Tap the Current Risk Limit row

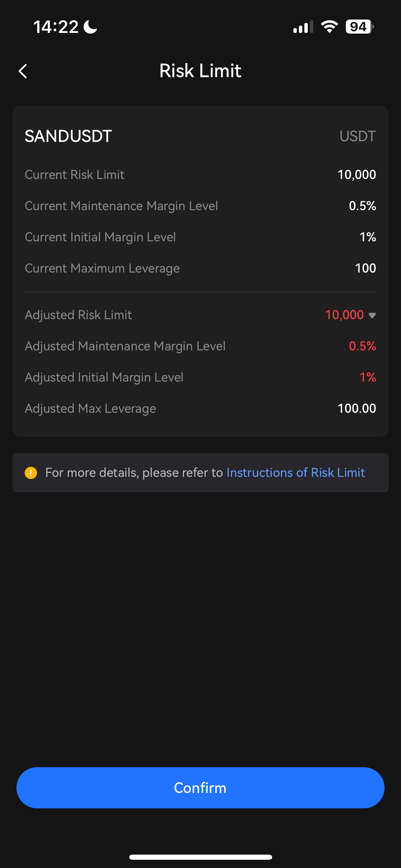click(200, 175)
